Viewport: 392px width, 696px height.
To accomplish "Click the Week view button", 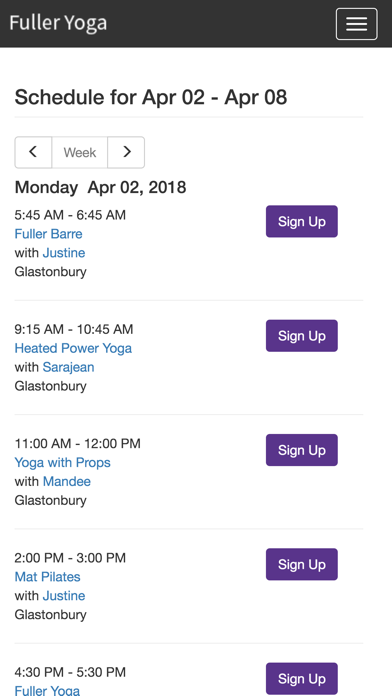I will tap(80, 152).
